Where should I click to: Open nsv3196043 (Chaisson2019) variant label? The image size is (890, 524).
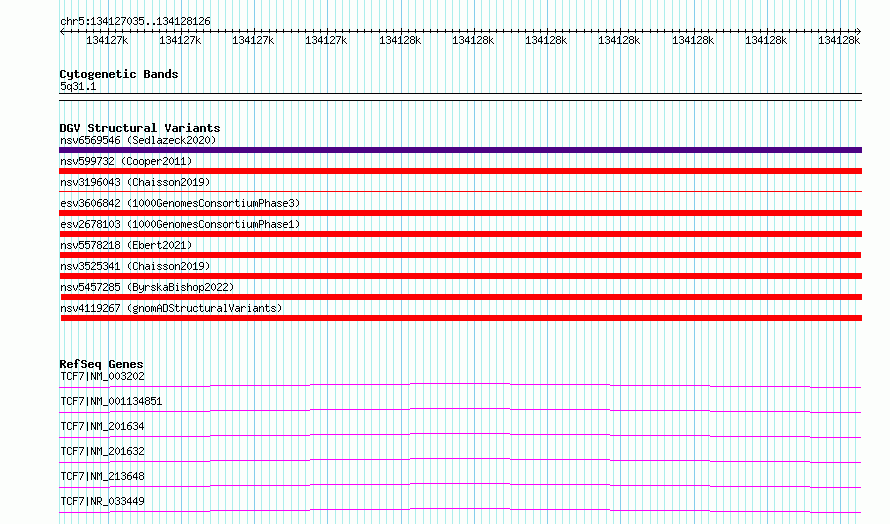pos(135,182)
